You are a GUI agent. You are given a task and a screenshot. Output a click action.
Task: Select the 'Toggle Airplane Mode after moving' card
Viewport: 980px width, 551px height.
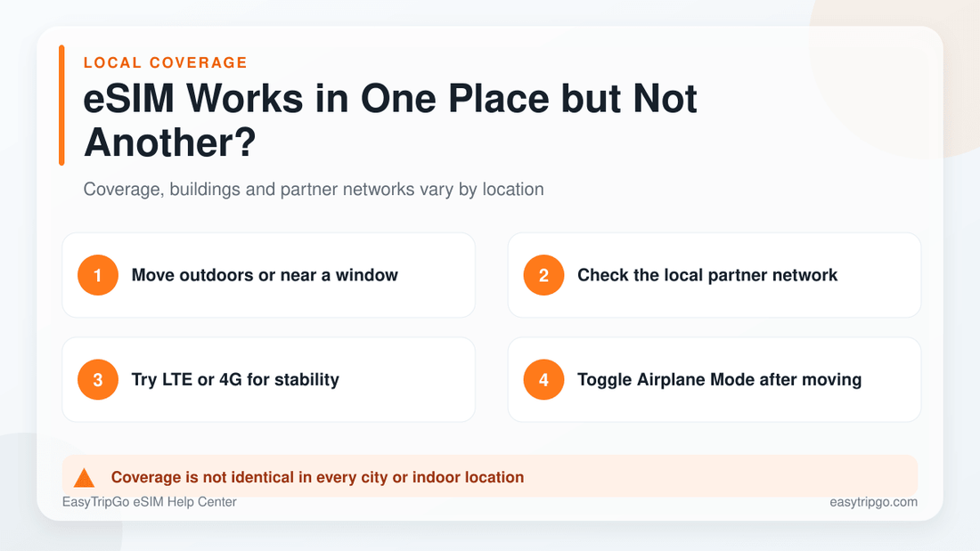(x=715, y=379)
